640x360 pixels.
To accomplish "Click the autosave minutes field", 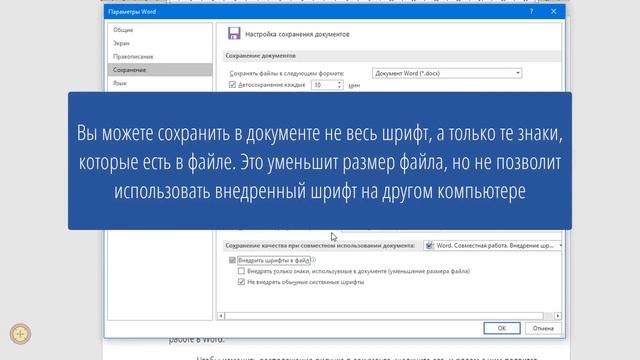I will (x=324, y=85).
